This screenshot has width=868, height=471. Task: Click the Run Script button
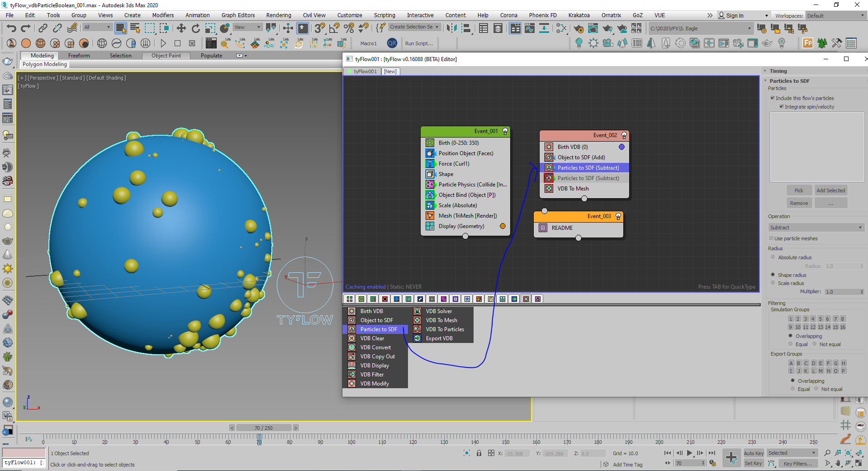point(419,43)
